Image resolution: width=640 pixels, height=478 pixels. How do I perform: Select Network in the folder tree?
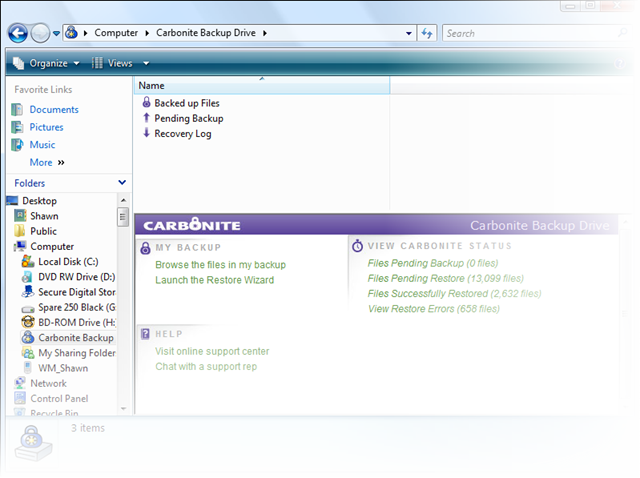[48, 384]
